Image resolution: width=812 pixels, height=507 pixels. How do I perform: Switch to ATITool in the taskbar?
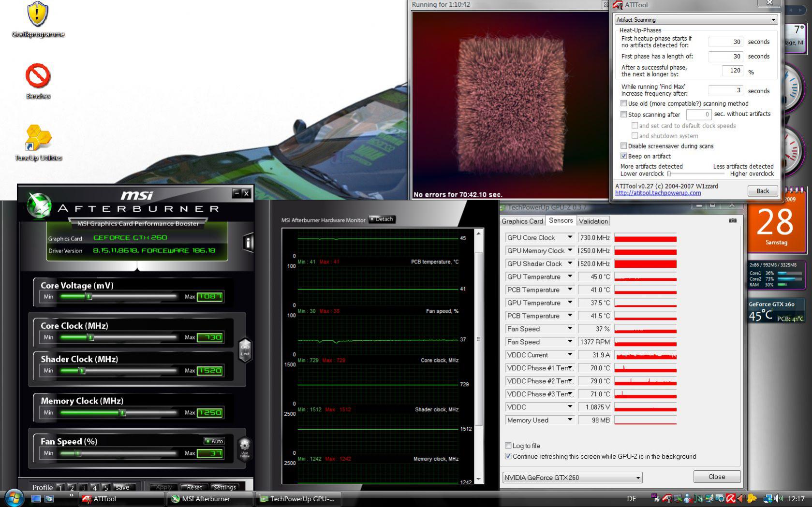pos(121,499)
